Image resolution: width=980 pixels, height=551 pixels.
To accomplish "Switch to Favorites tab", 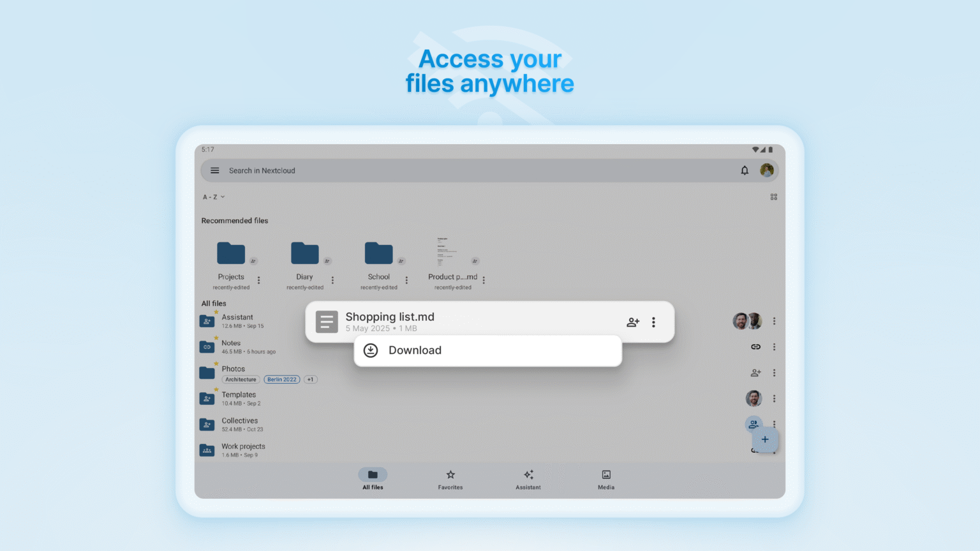I will coord(450,479).
